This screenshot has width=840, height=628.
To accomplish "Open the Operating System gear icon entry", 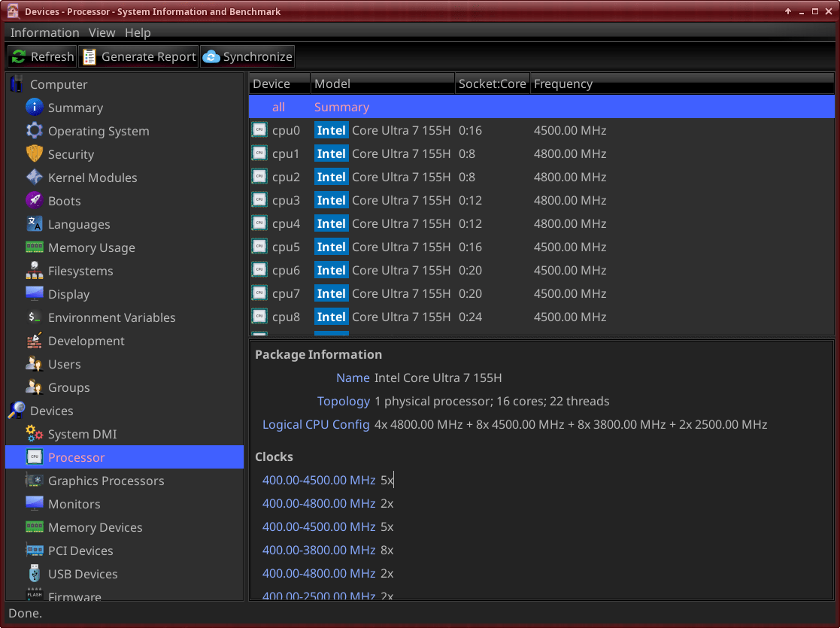I will click(x=35, y=131).
